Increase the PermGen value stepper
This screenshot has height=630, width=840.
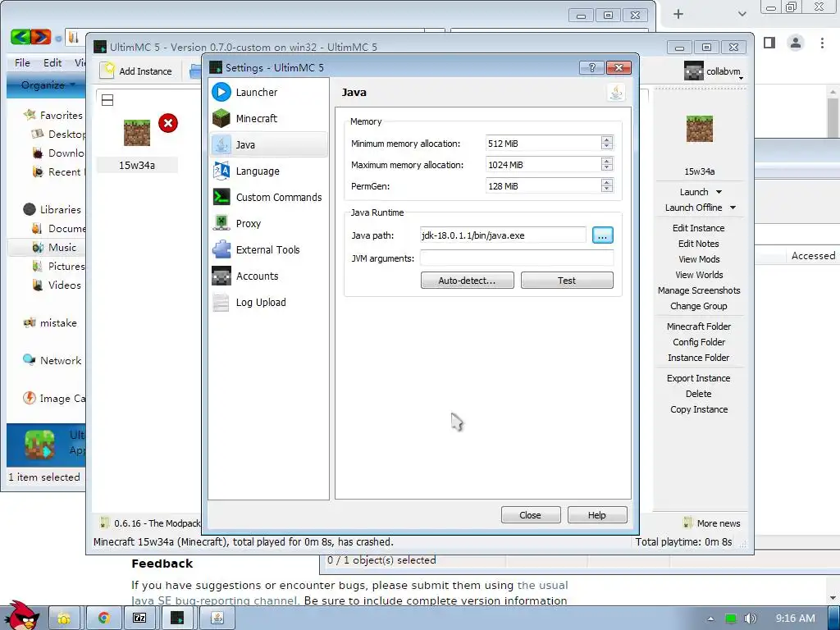coord(606,183)
